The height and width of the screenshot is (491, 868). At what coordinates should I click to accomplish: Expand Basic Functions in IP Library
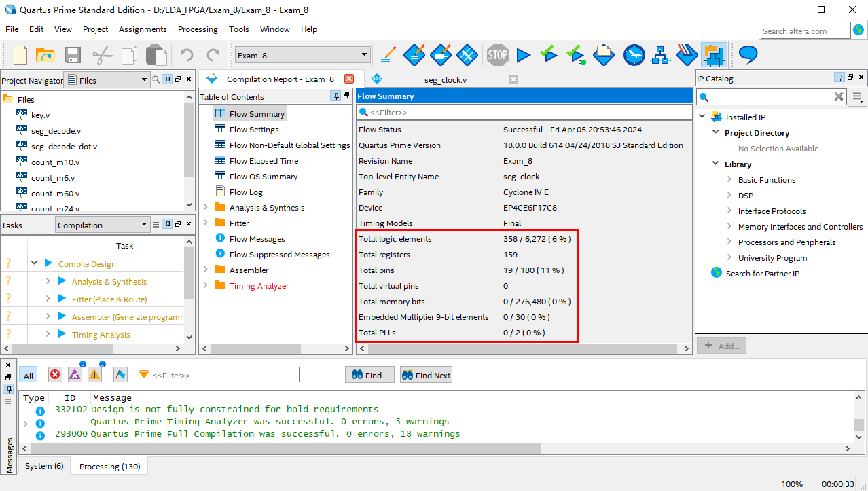pos(729,179)
